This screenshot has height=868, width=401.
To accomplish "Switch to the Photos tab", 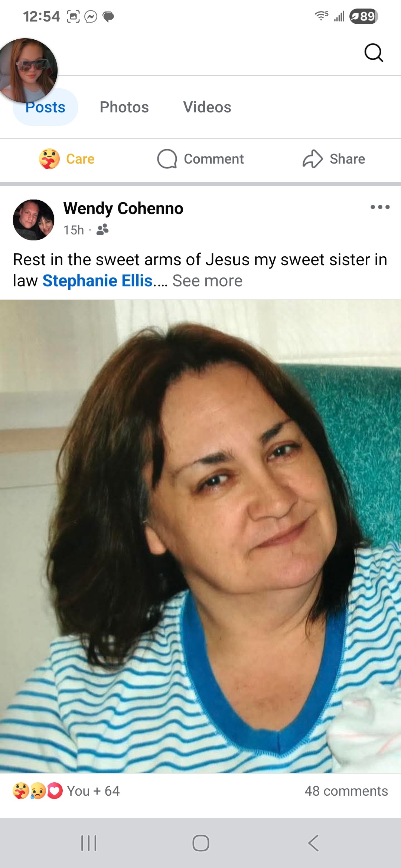I will point(124,107).
